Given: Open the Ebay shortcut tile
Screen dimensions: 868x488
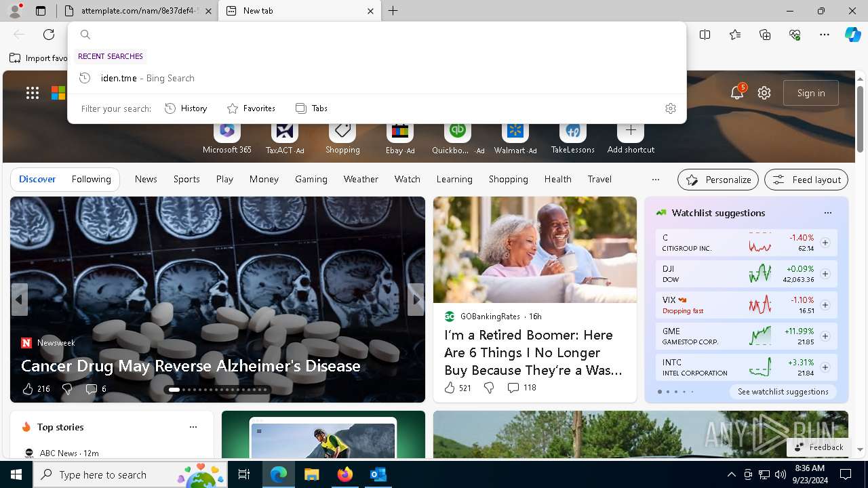Looking at the screenshot, I should click(400, 137).
